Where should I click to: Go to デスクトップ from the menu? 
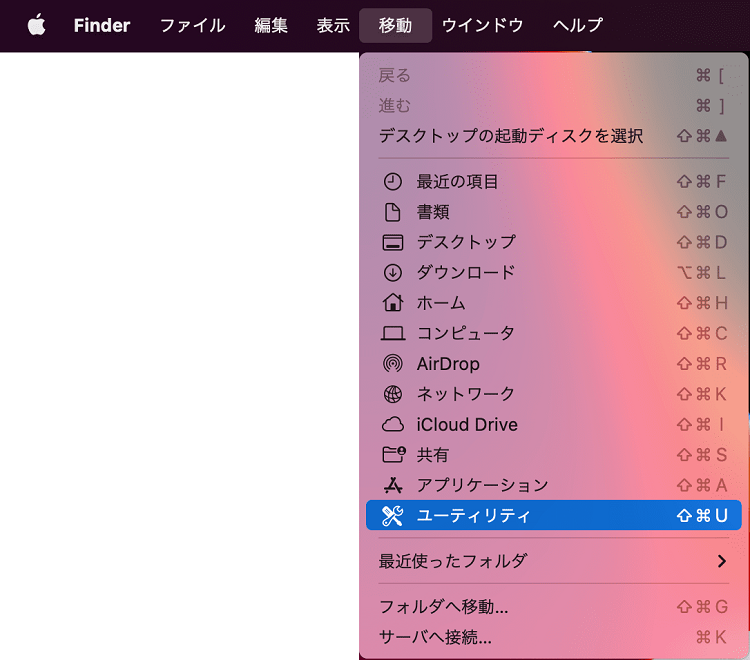coord(553,242)
